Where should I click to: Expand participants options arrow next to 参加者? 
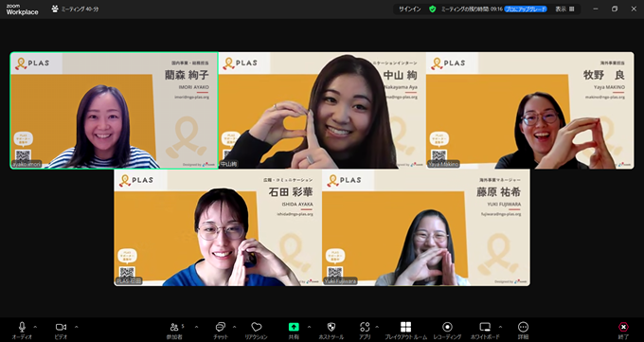point(196,327)
